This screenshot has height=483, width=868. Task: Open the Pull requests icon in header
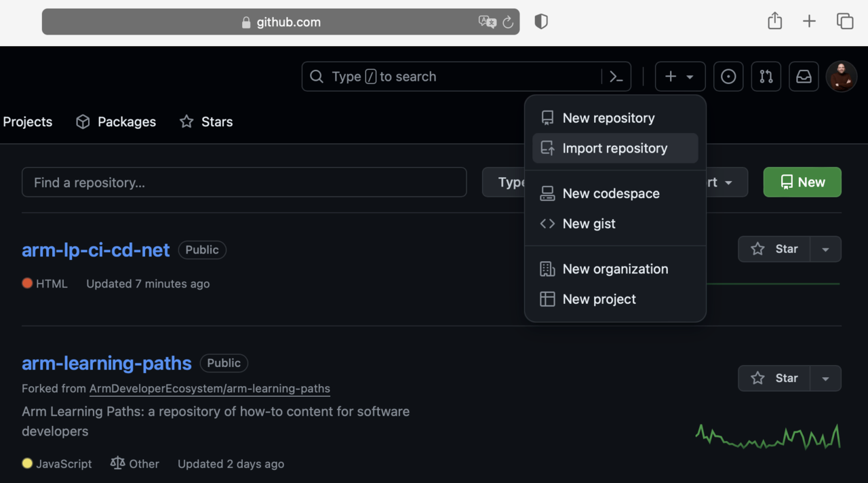766,77
